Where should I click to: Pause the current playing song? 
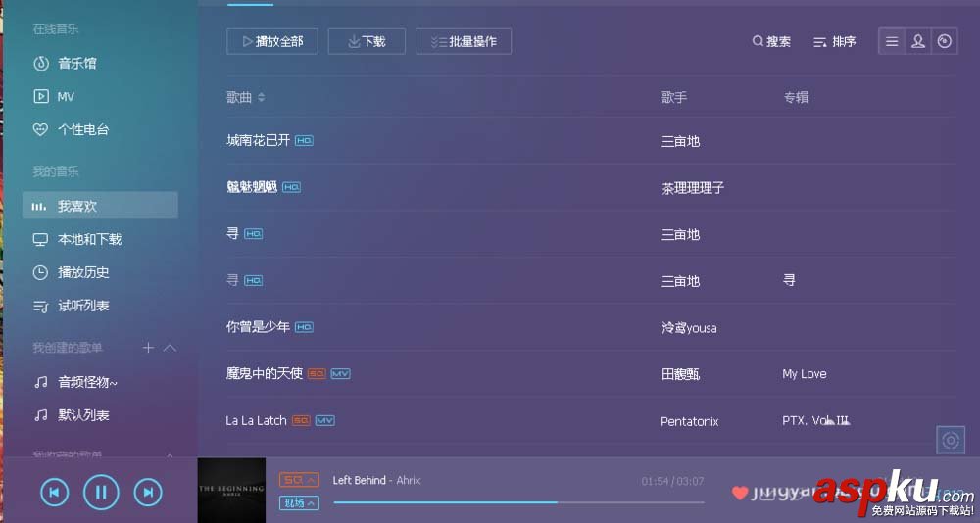point(101,493)
